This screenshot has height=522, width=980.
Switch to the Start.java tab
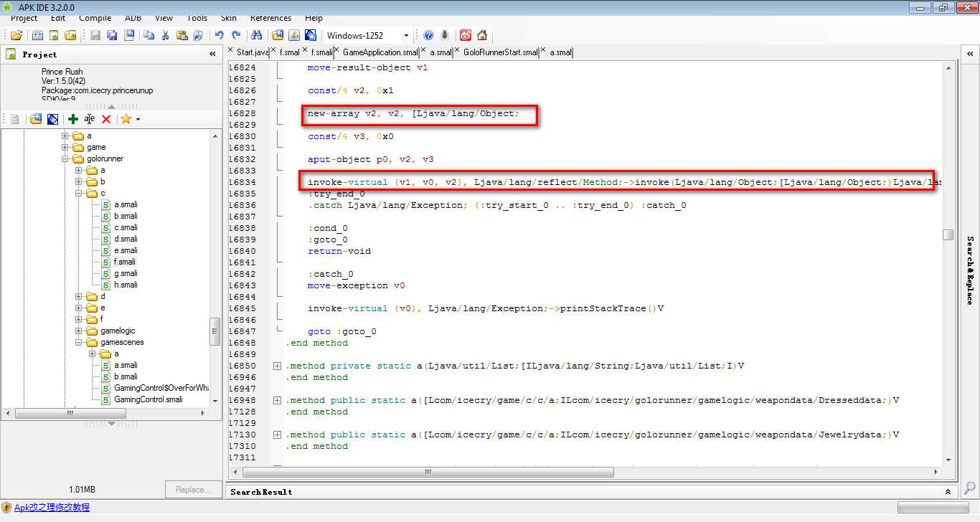(252, 52)
